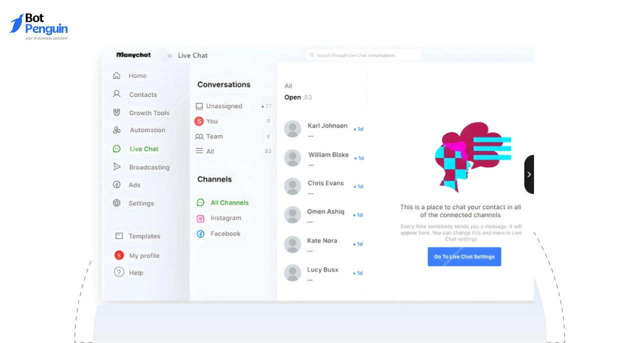Open Contacts menu item
Viewport: 644px width, 343px height.
coord(143,94)
